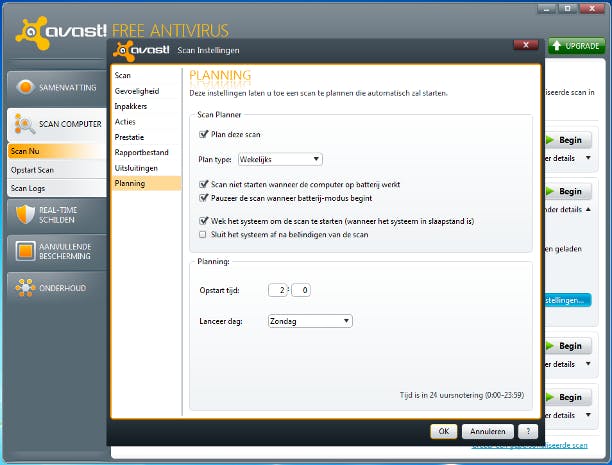This screenshot has height=465, width=612.
Task: Select Acties in settings list
Action: click(x=146, y=122)
